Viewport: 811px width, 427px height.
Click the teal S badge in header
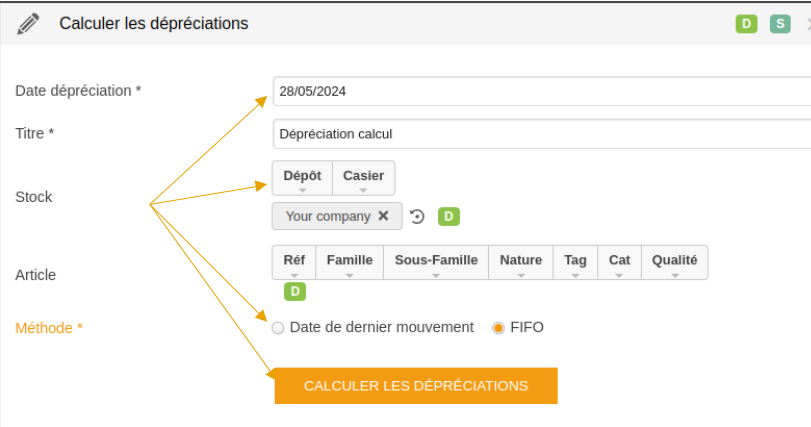(x=780, y=24)
